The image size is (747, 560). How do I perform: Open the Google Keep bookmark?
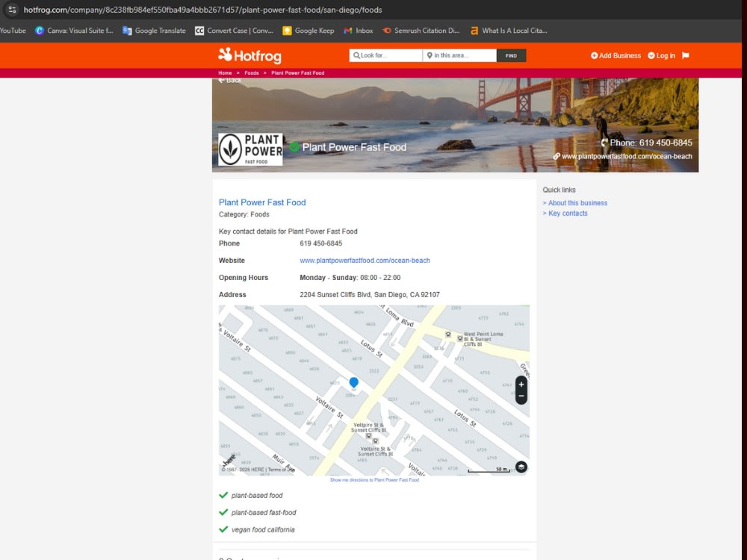309,31
